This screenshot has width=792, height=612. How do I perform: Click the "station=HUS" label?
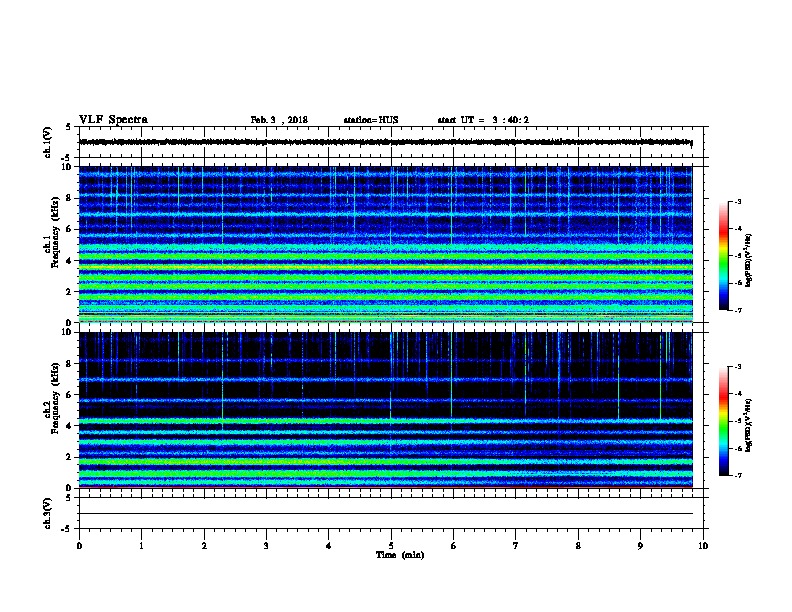point(371,120)
